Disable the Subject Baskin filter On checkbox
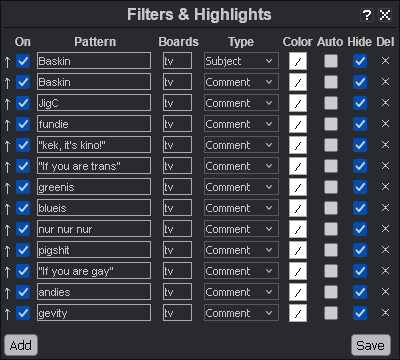The height and width of the screenshot is (360, 400). pos(23,61)
